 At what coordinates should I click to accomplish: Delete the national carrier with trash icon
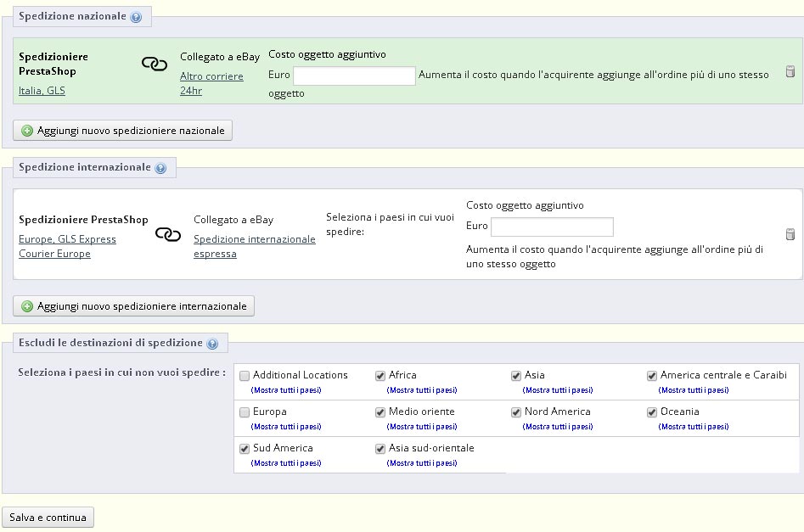click(790, 72)
